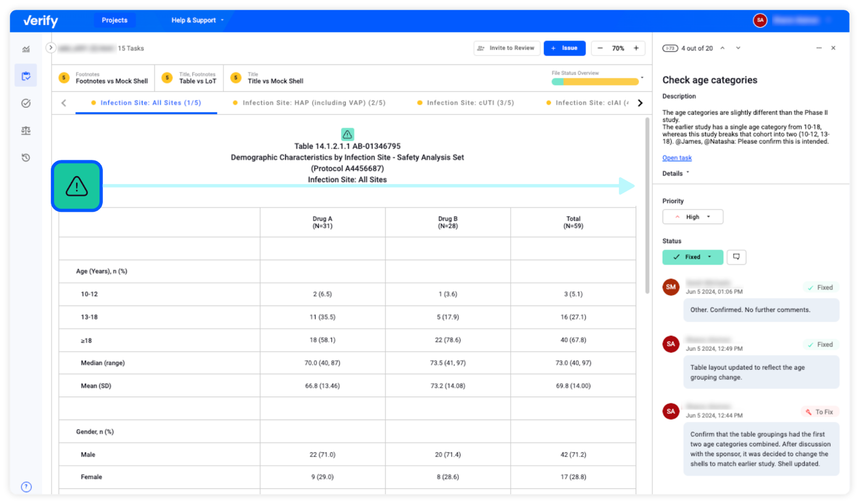Open the comparison scales icon in sidebar
This screenshot has width=860, height=504.
(x=25, y=130)
